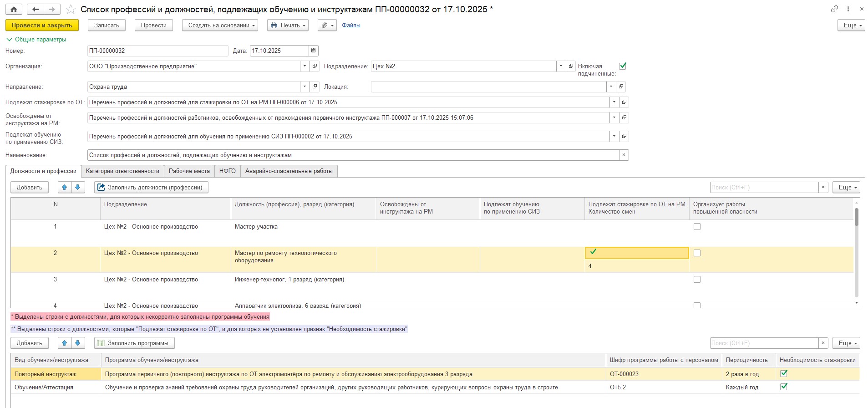Switch to the 'Рабочие места' tab
Image resolution: width=868 pixels, height=408 pixels.
click(x=189, y=171)
